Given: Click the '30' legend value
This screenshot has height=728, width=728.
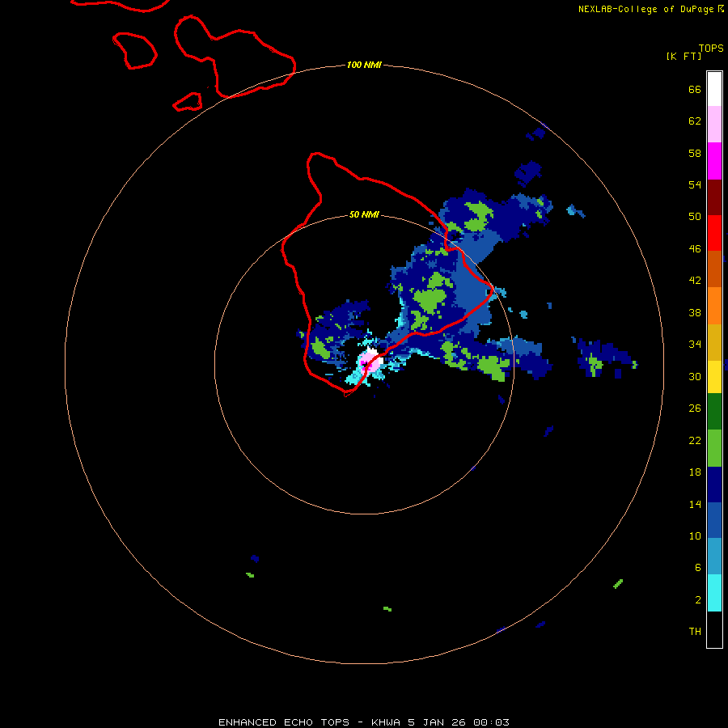Looking at the screenshot, I should [x=695, y=376].
